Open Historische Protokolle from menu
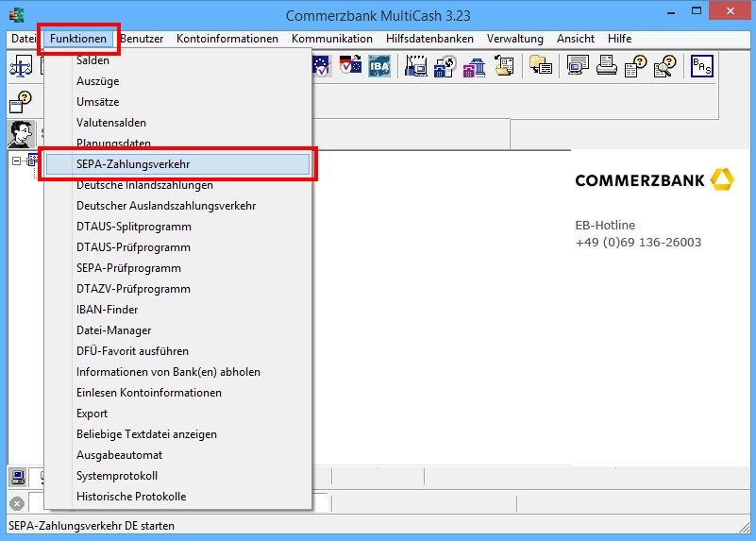This screenshot has height=541, width=756. [178, 497]
